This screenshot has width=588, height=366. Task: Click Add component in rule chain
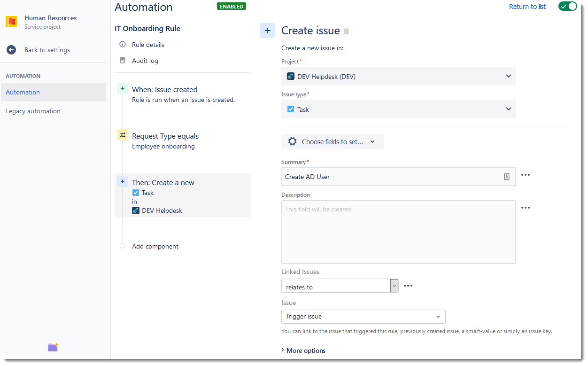155,246
